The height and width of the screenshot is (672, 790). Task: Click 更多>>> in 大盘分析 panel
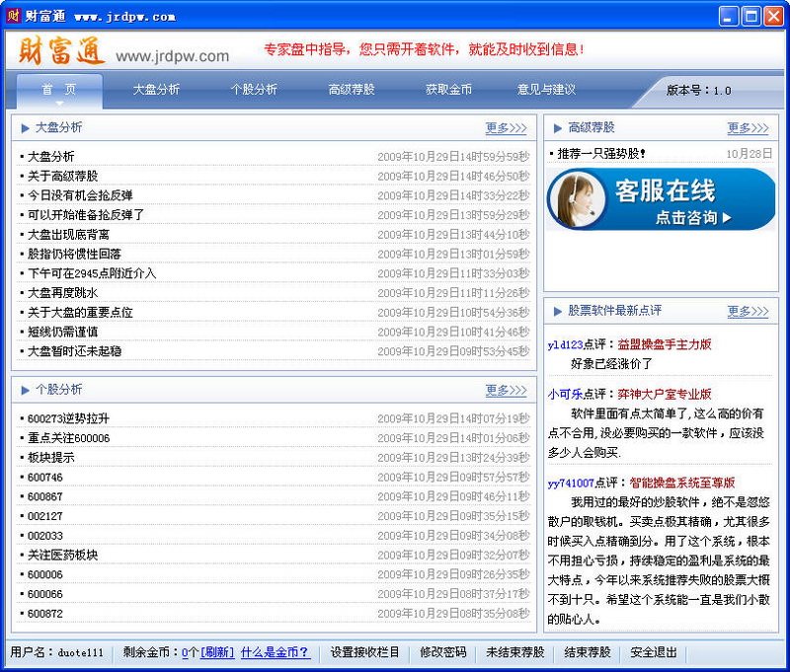coord(506,128)
